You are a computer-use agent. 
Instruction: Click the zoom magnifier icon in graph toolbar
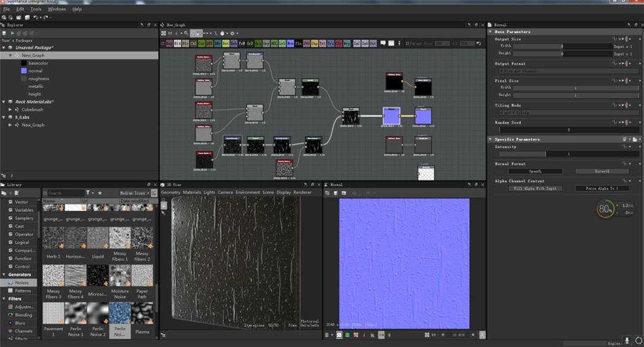[x=186, y=33]
